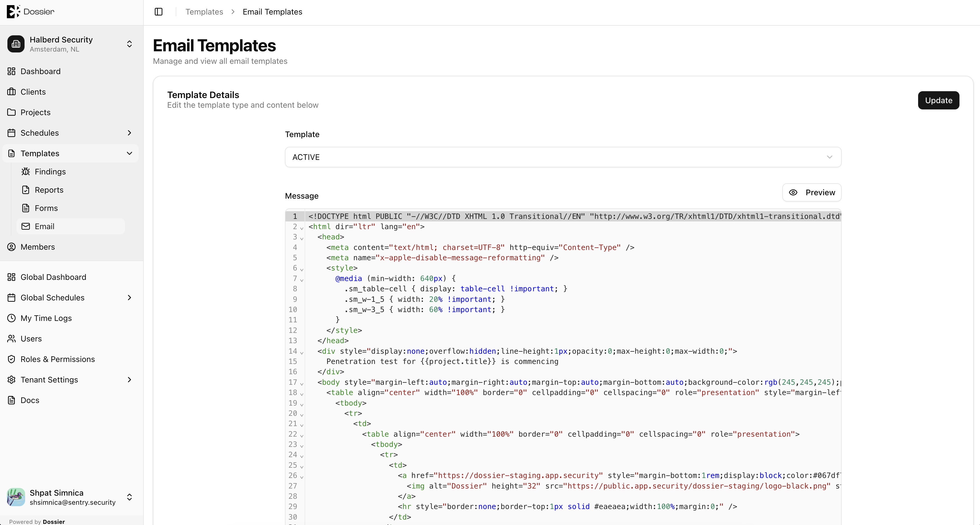The image size is (980, 525).
Task: Click the eye icon in Preview
Action: pos(793,193)
